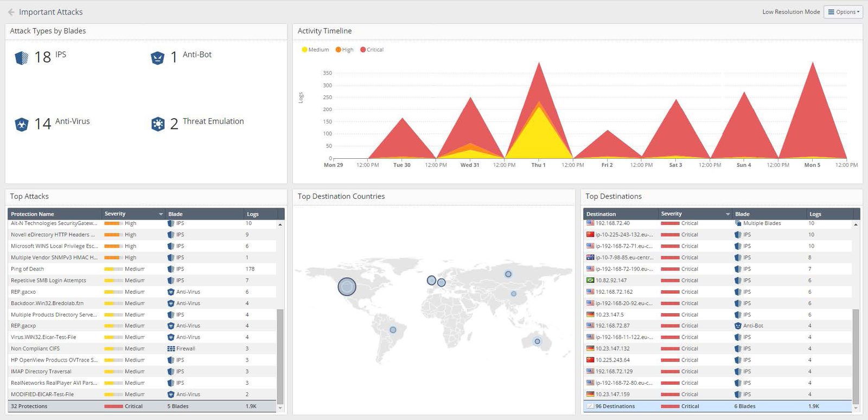Screen dimensions: 868x420
Task: Click the flag icon for 10.82.92.147
Action: point(590,280)
